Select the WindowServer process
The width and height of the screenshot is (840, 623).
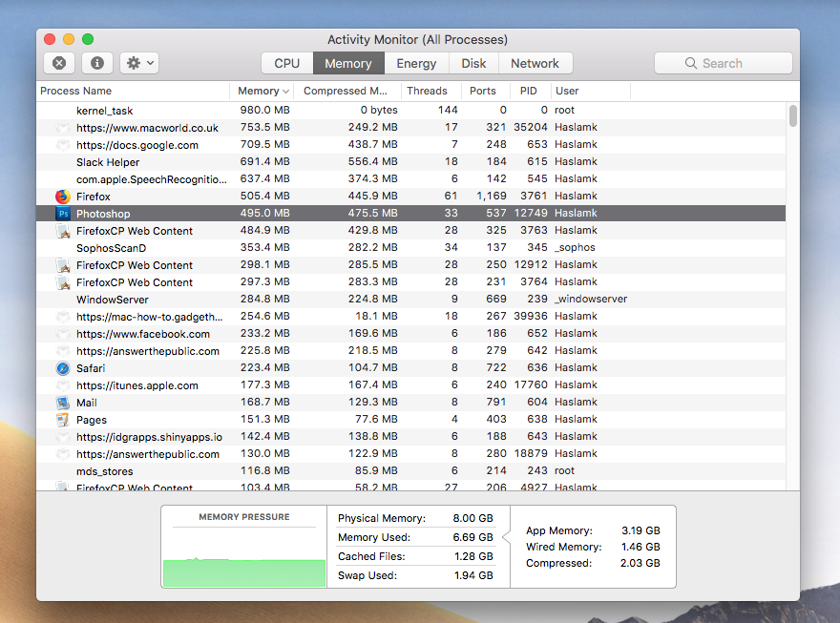tap(410, 300)
